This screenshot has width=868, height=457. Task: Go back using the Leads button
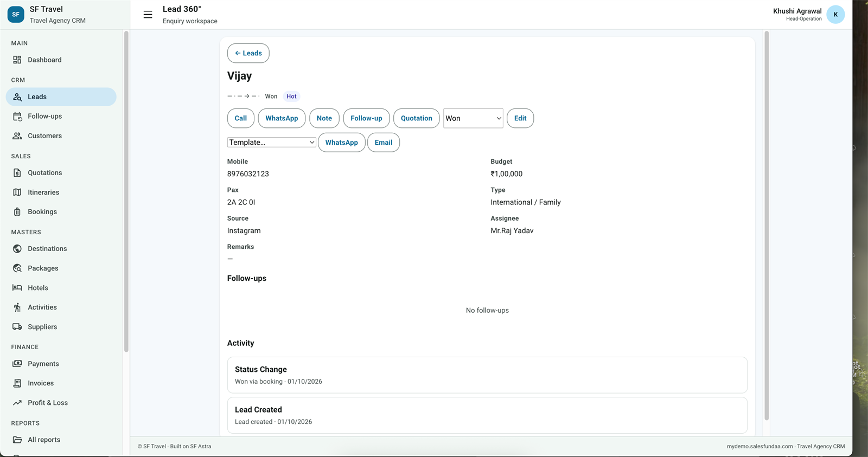(248, 53)
